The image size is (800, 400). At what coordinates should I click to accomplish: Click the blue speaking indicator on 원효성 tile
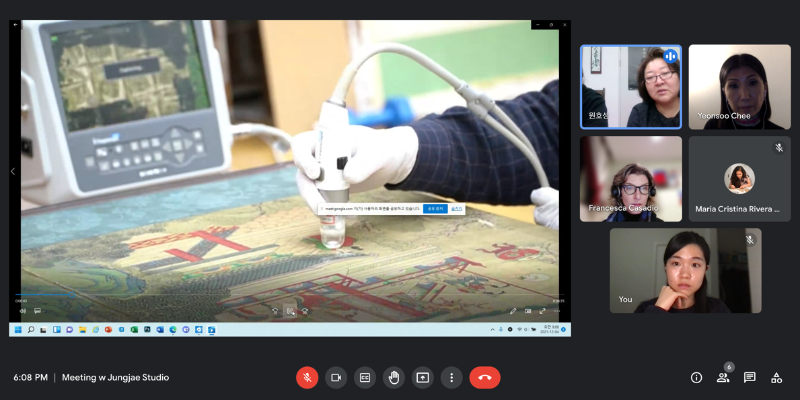click(670, 56)
